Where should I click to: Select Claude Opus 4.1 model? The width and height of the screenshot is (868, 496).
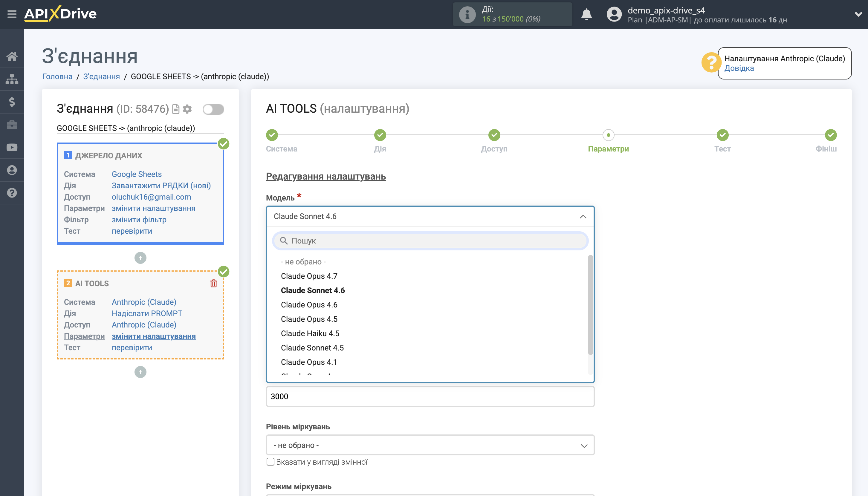tap(309, 362)
